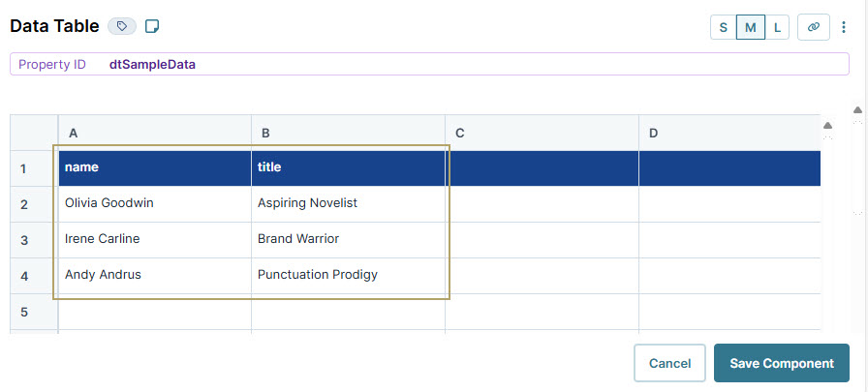Select column A header
868x392 pixels.
(155, 134)
